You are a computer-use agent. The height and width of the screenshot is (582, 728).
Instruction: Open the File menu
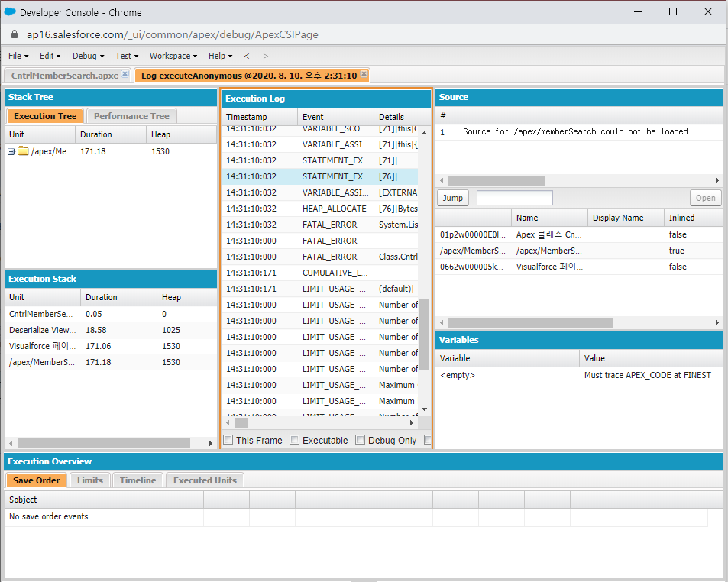click(18, 56)
